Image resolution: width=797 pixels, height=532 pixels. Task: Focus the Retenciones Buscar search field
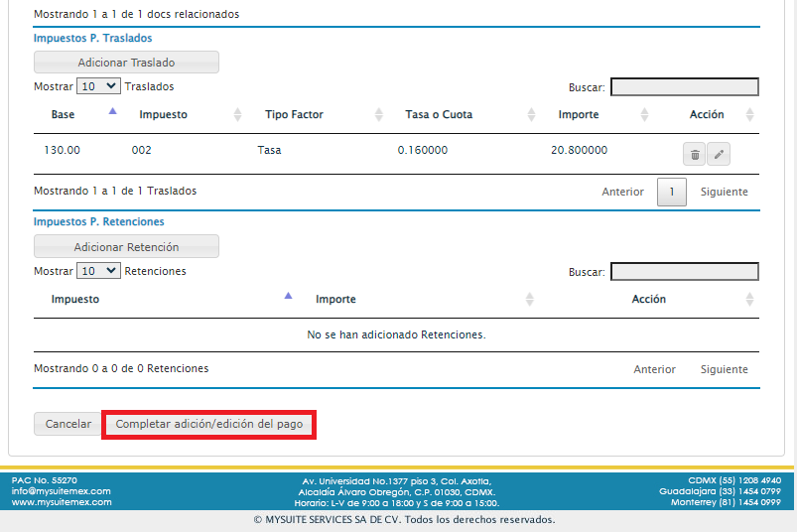point(684,272)
